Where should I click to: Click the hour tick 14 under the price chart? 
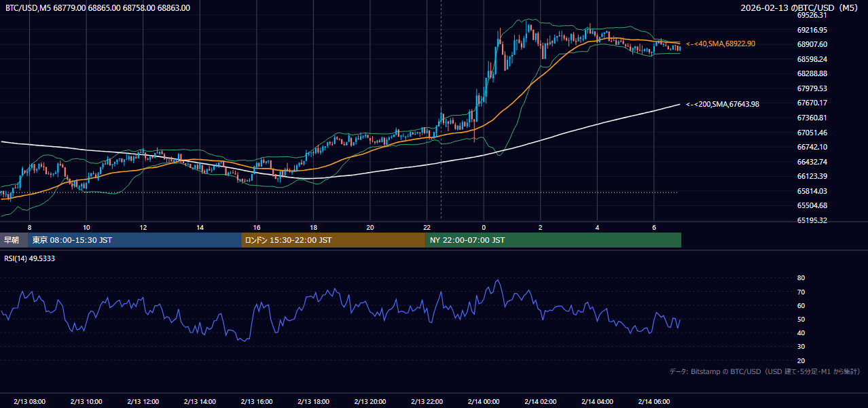pyautogui.click(x=200, y=227)
